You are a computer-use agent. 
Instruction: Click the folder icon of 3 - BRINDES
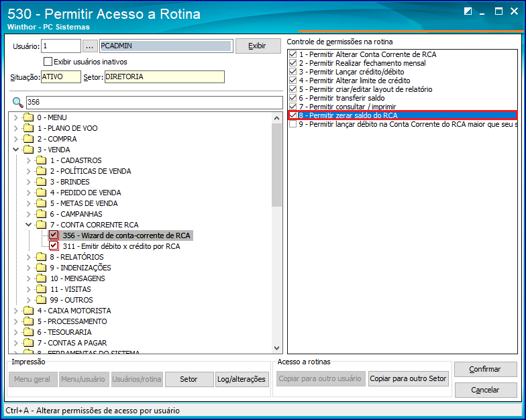point(42,182)
